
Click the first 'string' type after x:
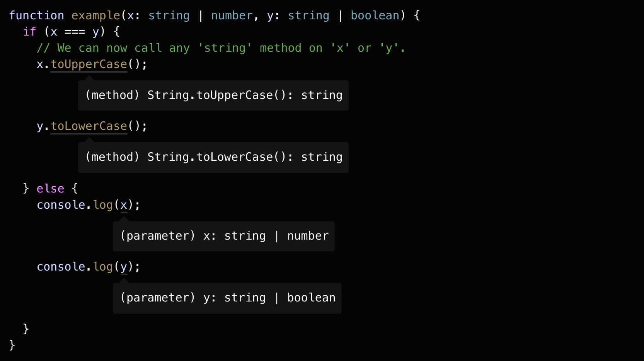169,15
